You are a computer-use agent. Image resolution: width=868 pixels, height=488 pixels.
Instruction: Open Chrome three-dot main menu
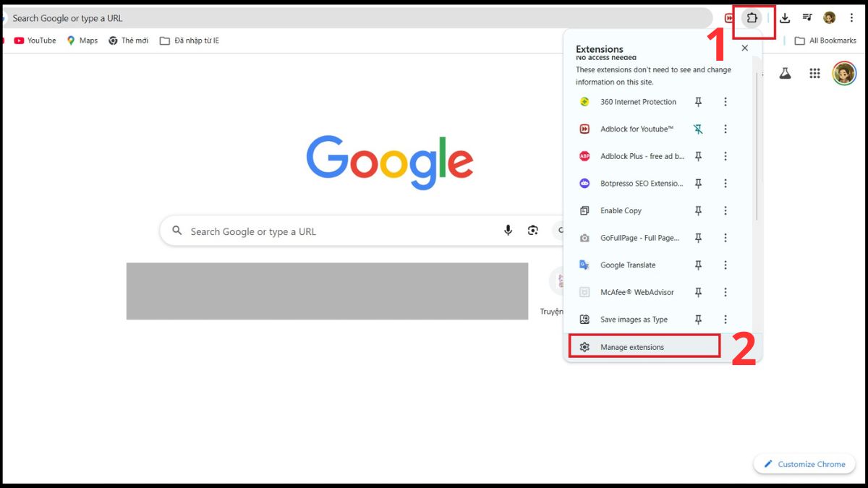(851, 18)
